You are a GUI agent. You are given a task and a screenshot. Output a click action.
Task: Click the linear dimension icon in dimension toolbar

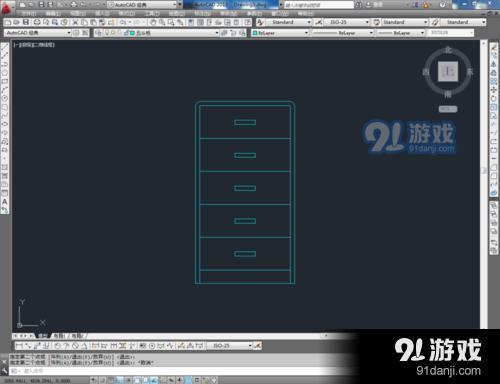pos(19,346)
